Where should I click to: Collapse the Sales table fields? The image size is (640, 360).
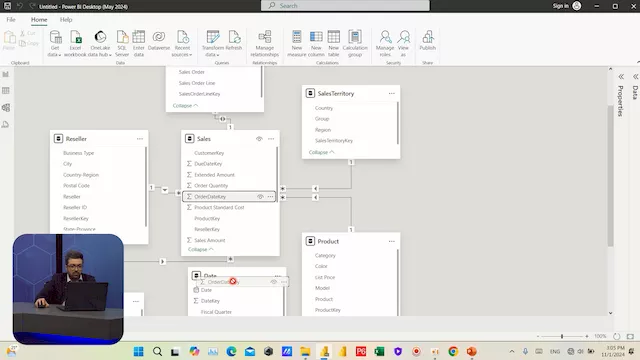pos(200,249)
